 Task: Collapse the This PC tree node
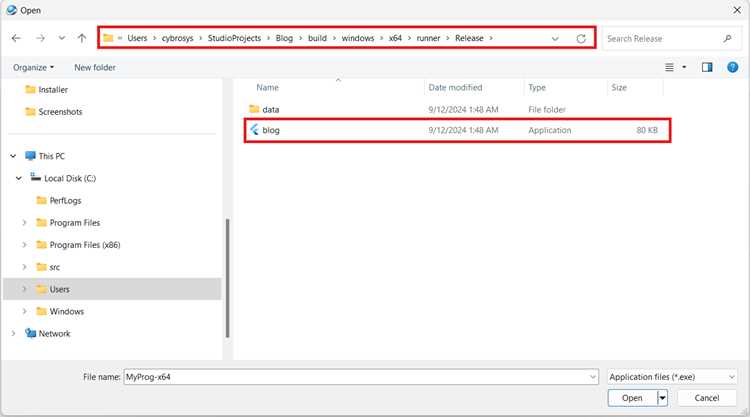pyautogui.click(x=13, y=156)
